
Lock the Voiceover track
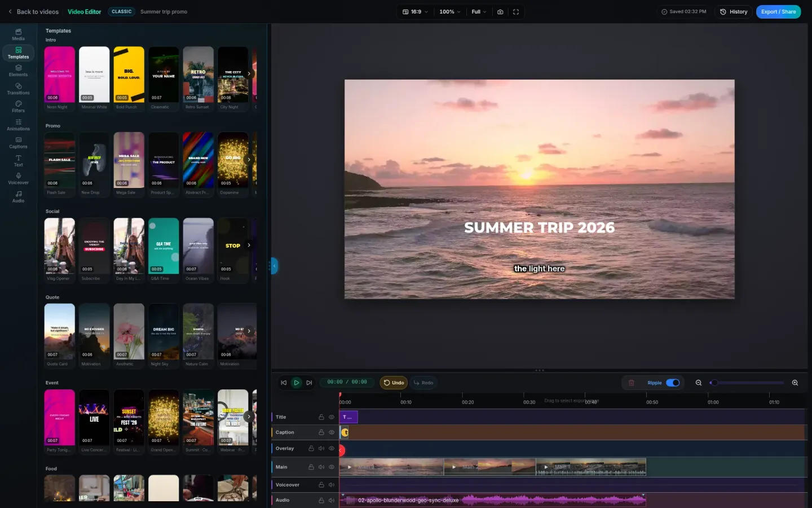pos(321,485)
